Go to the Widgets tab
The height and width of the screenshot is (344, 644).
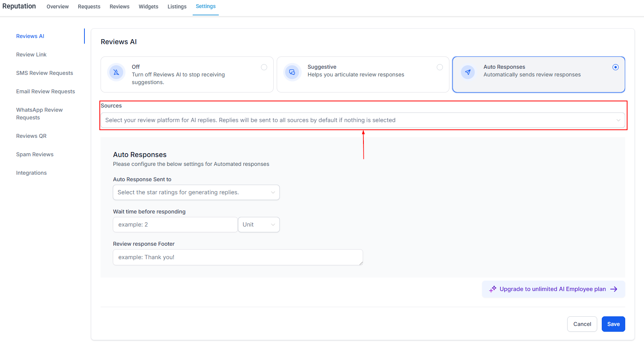coord(149,7)
